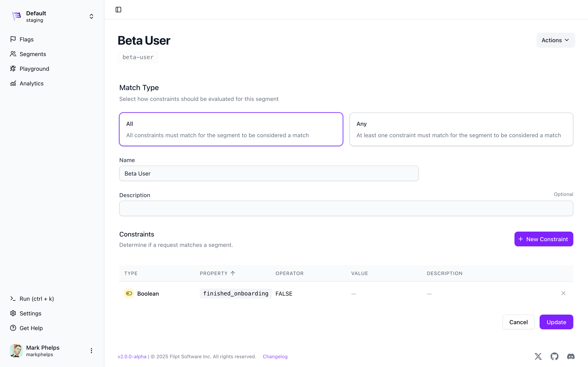Open the Discord footer icon

[x=570, y=356]
